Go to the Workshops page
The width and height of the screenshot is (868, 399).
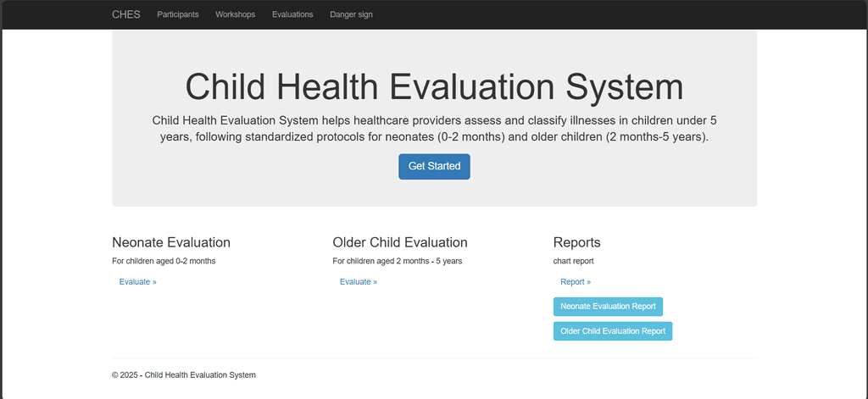235,14
